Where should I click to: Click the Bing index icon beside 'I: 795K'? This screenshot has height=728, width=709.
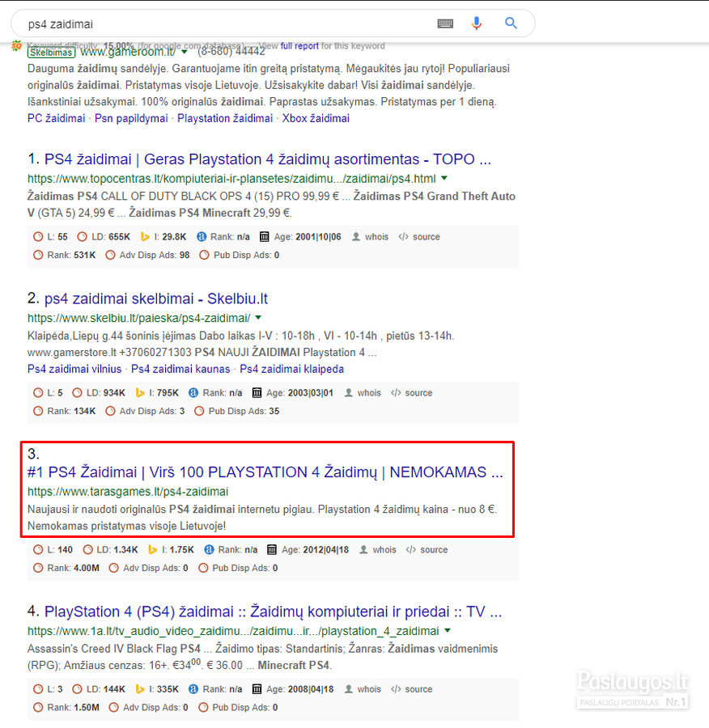point(140,393)
